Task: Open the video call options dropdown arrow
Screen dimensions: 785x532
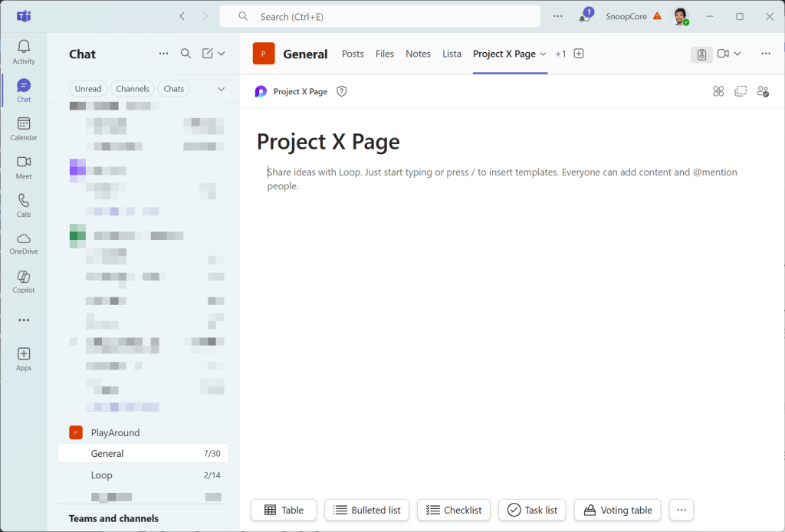Action: coord(737,54)
